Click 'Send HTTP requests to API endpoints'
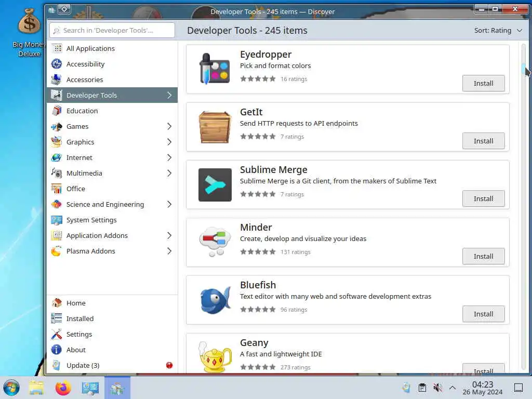 coord(299,124)
